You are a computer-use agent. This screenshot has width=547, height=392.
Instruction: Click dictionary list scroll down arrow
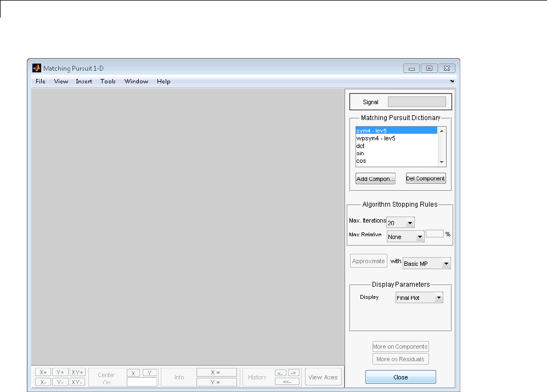pos(442,162)
